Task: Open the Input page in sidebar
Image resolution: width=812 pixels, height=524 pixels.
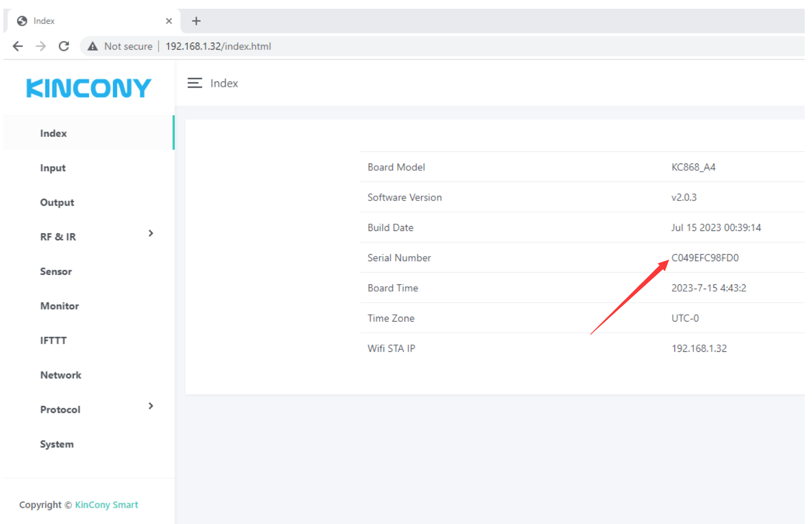Action: pyautogui.click(x=53, y=168)
